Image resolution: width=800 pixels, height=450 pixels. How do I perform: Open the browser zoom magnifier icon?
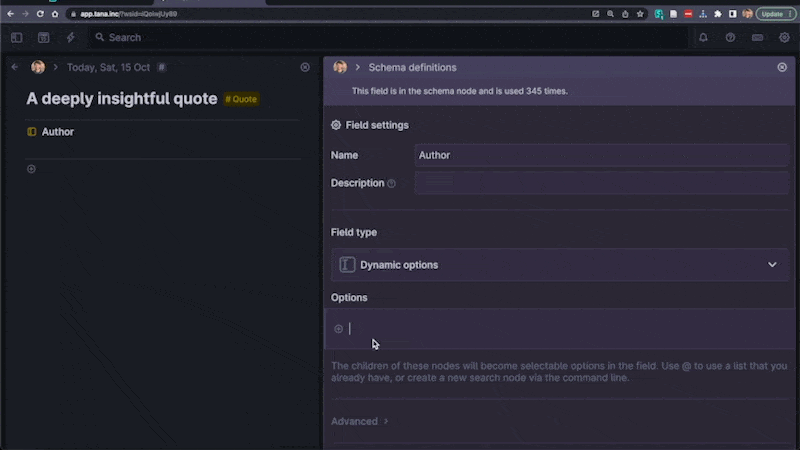click(610, 14)
